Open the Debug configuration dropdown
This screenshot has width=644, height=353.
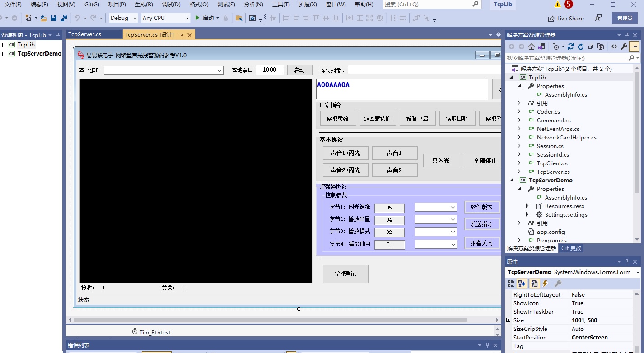click(124, 18)
